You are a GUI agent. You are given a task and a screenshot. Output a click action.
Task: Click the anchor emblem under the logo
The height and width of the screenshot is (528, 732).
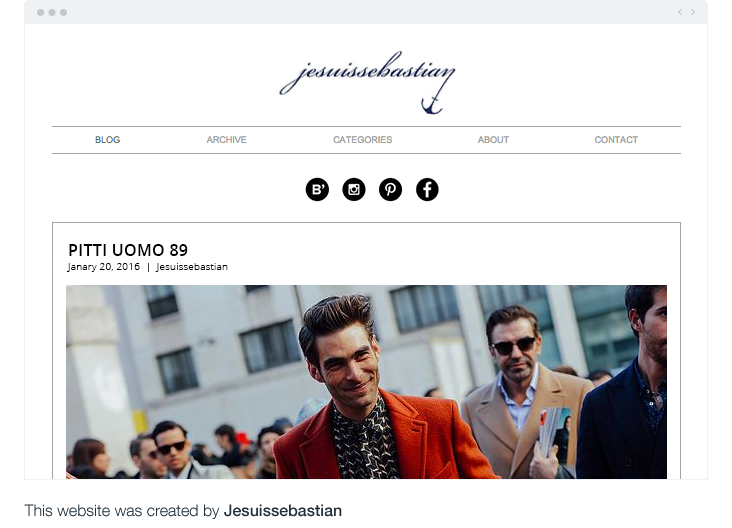click(x=431, y=106)
